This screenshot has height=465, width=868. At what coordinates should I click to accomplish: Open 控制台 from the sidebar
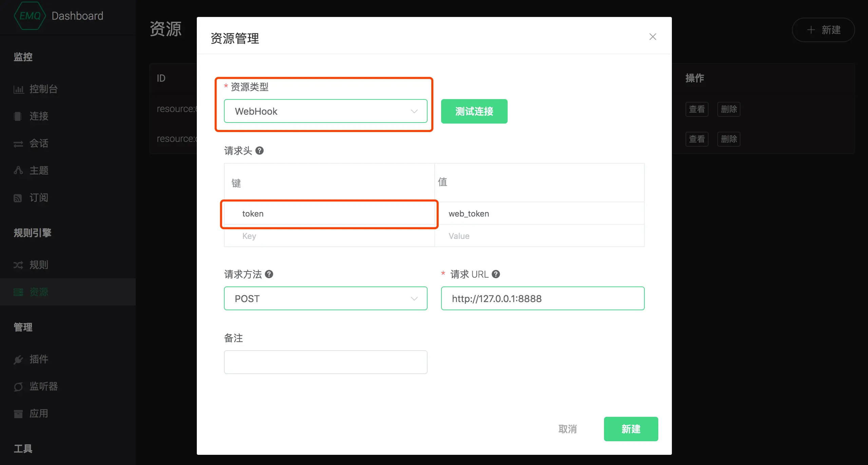tap(43, 89)
